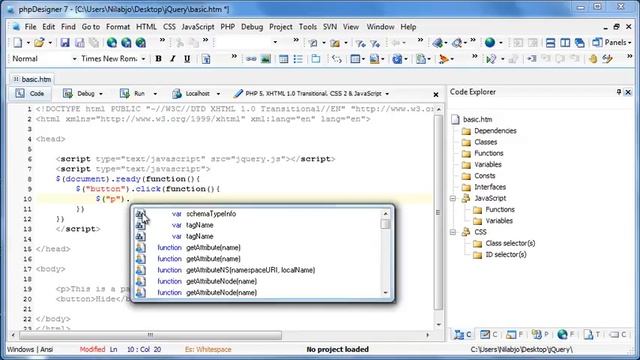Click the document T tab at panel bottom

pos(591,335)
